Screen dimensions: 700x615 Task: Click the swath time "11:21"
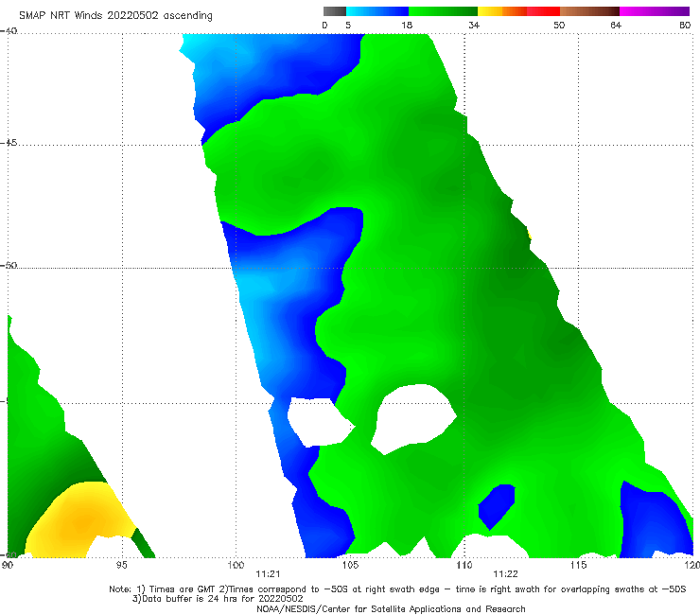pos(268,574)
